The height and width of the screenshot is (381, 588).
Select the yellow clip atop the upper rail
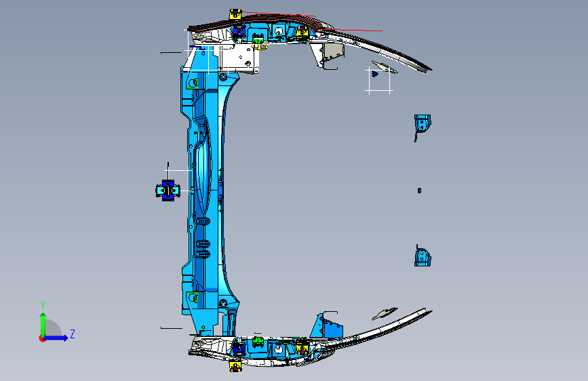click(x=235, y=15)
